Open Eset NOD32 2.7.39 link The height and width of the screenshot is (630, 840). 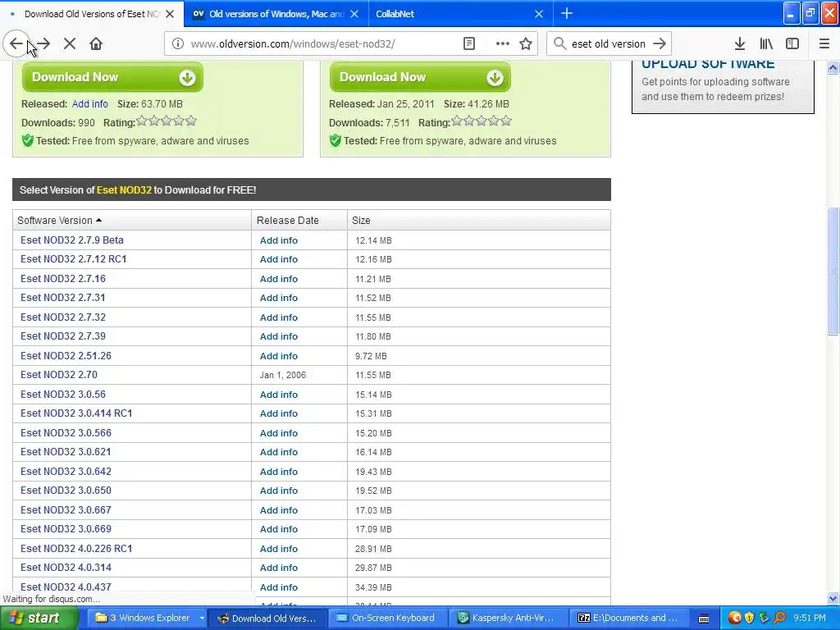[x=62, y=336]
